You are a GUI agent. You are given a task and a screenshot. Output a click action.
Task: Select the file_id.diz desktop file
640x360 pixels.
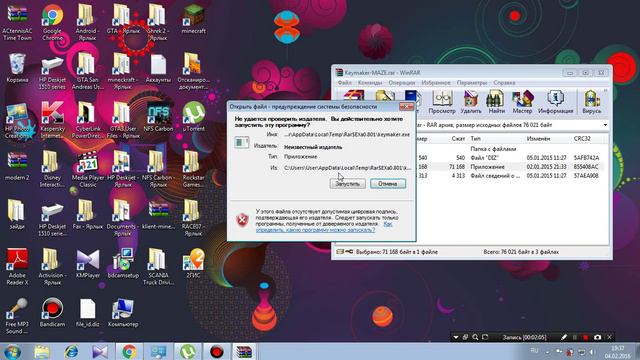(88, 312)
